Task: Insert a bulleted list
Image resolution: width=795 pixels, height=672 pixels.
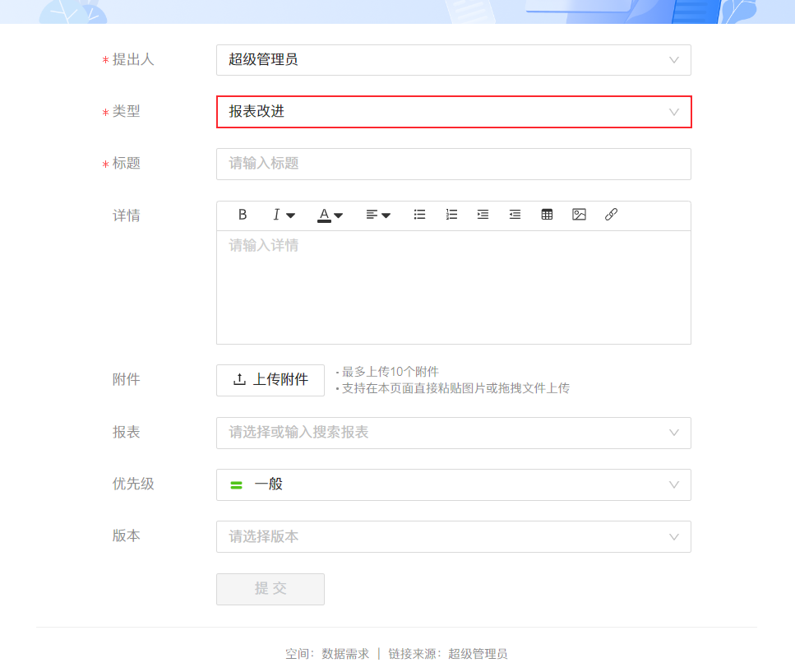Action: coord(419,215)
